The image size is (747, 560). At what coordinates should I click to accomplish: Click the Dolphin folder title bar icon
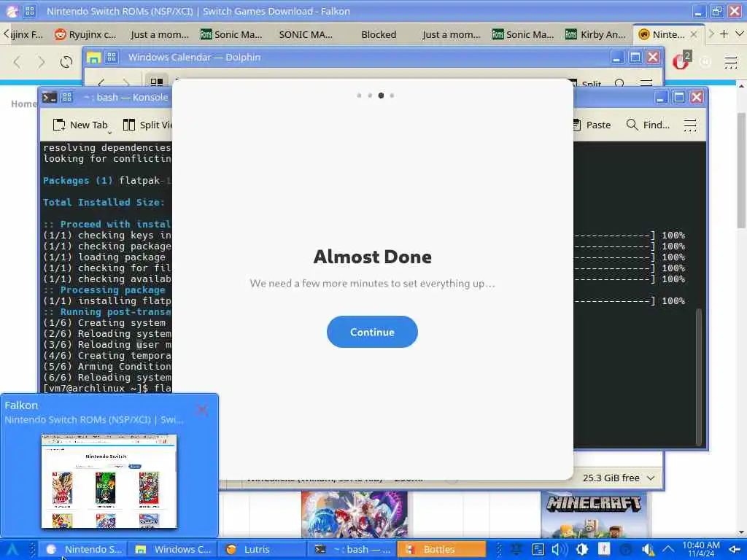93,58
